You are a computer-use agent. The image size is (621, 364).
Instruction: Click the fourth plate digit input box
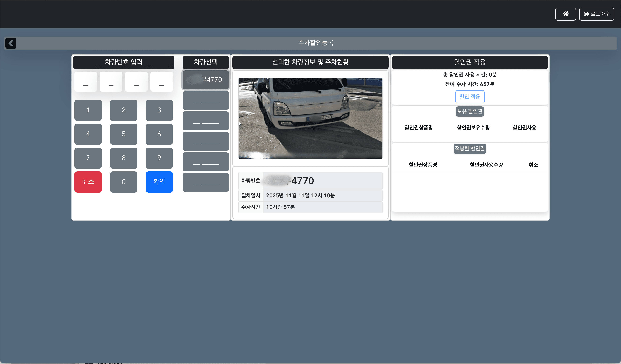(x=161, y=82)
